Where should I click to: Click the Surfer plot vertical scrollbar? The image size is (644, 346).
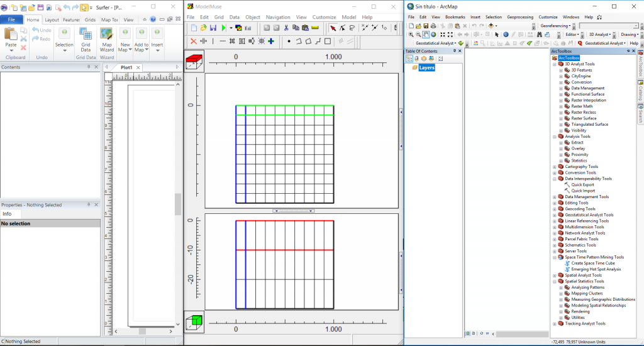tap(178, 204)
